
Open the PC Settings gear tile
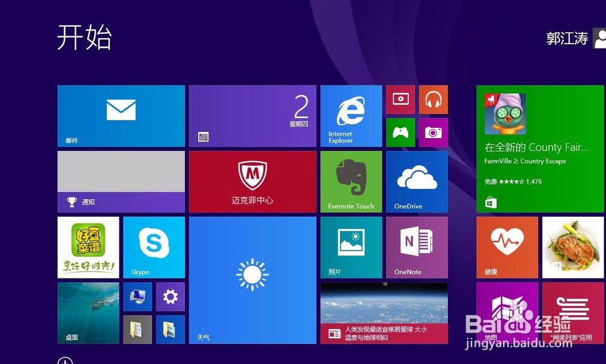pyautogui.click(x=170, y=297)
